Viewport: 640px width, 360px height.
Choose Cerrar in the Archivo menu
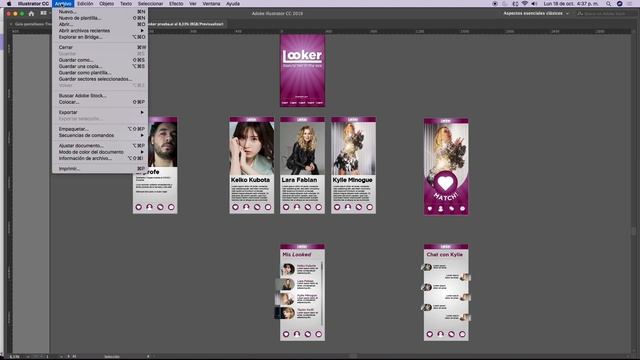click(100, 47)
